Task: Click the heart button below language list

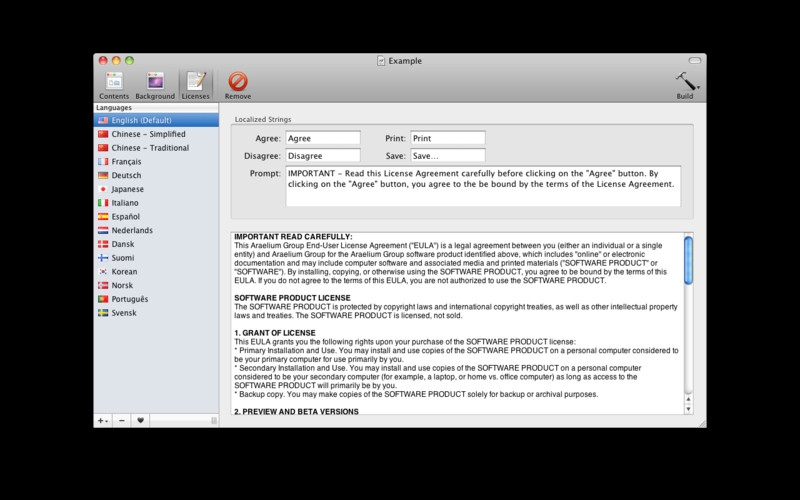Action: (x=140, y=421)
